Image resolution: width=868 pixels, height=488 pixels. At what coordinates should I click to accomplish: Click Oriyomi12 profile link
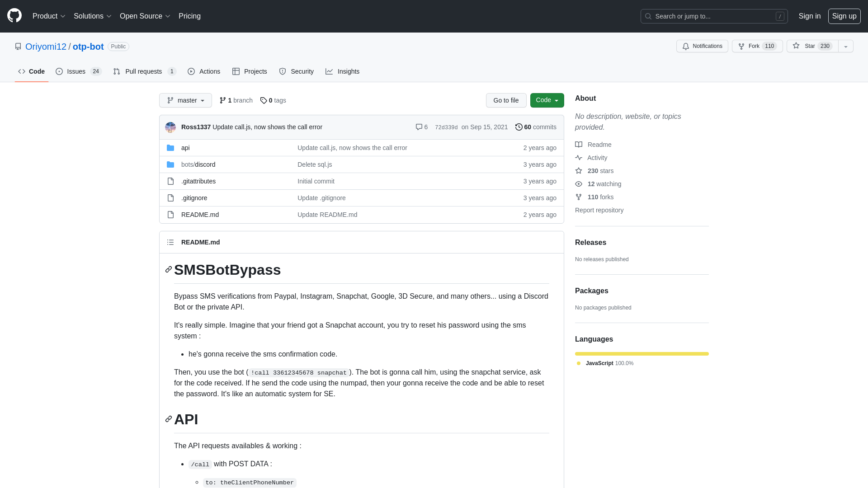pyautogui.click(x=45, y=46)
